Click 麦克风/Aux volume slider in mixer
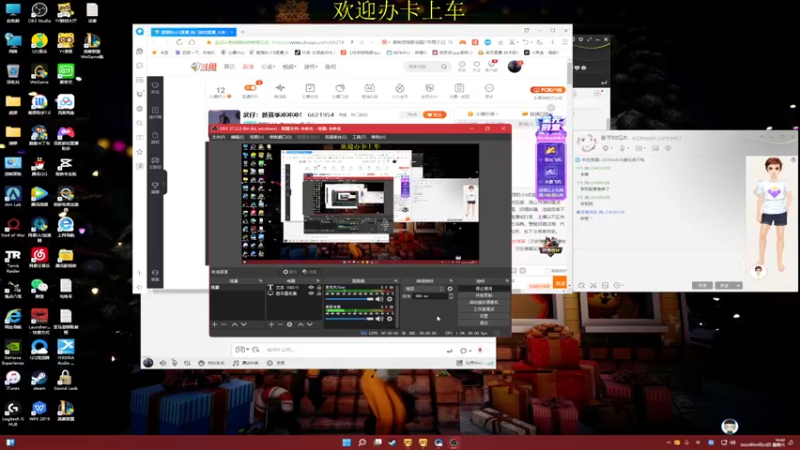Image resolution: width=800 pixels, height=450 pixels. [x=350, y=299]
